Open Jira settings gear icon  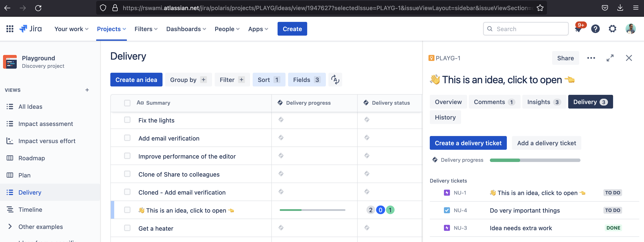[612, 29]
